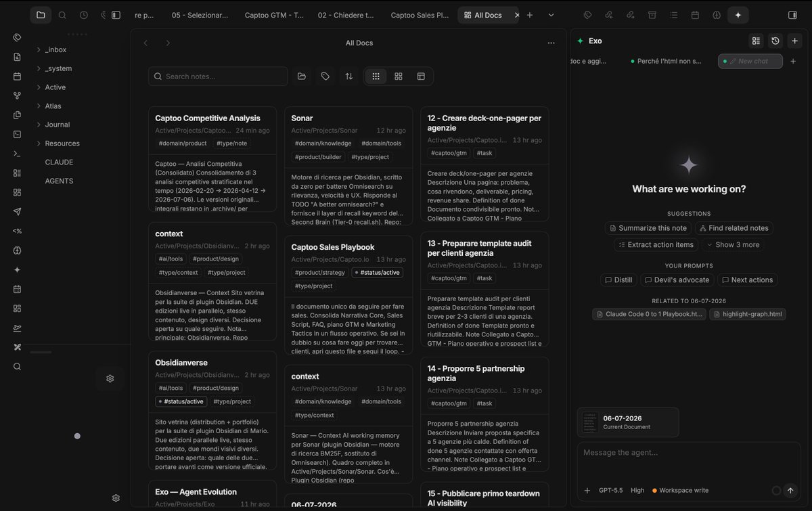Expand the Active folder

[39, 87]
